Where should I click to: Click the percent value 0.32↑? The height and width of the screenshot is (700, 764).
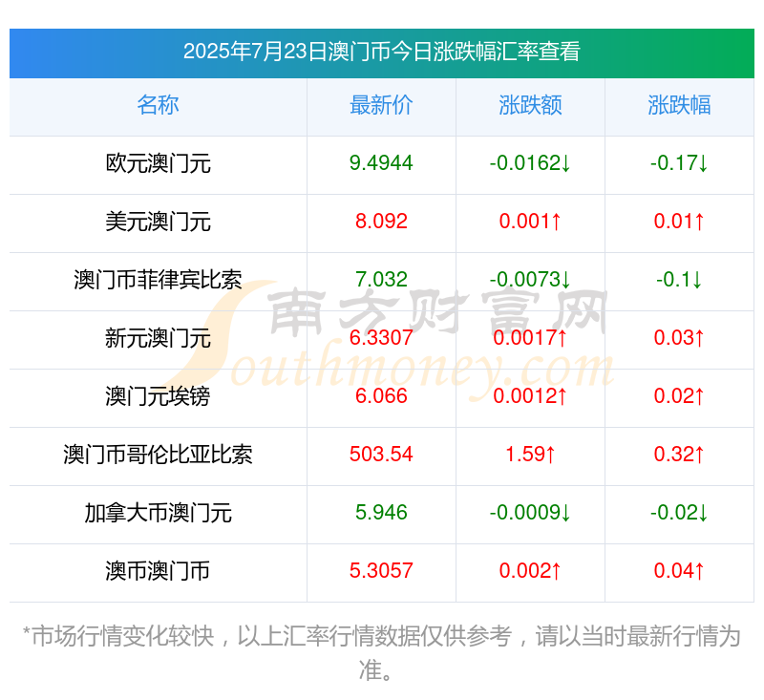[679, 454]
